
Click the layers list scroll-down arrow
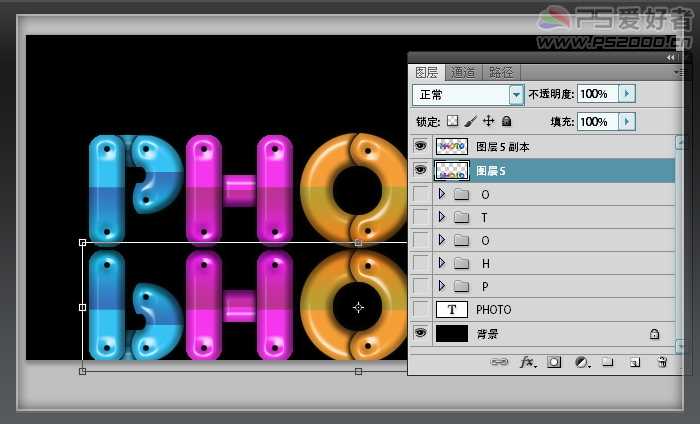point(680,345)
